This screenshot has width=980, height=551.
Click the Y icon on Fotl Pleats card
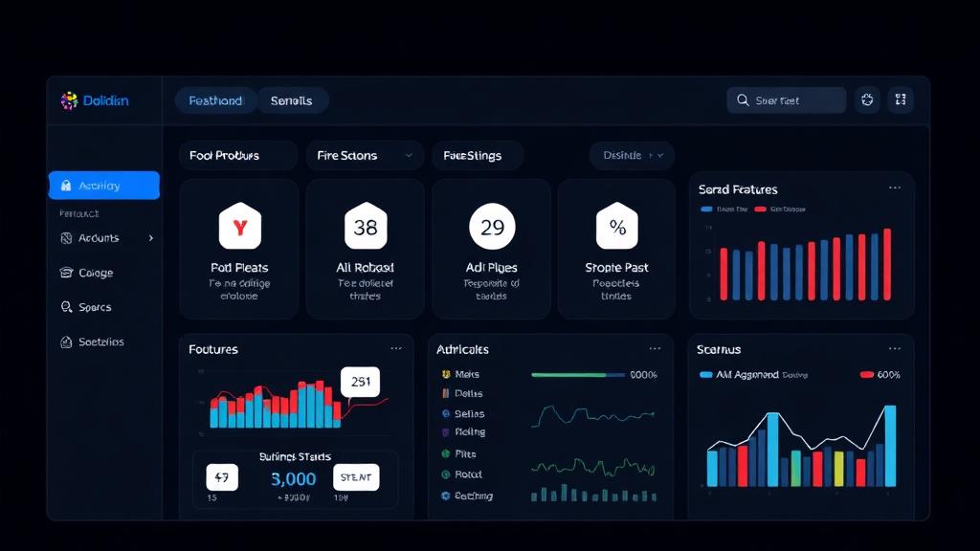click(240, 226)
